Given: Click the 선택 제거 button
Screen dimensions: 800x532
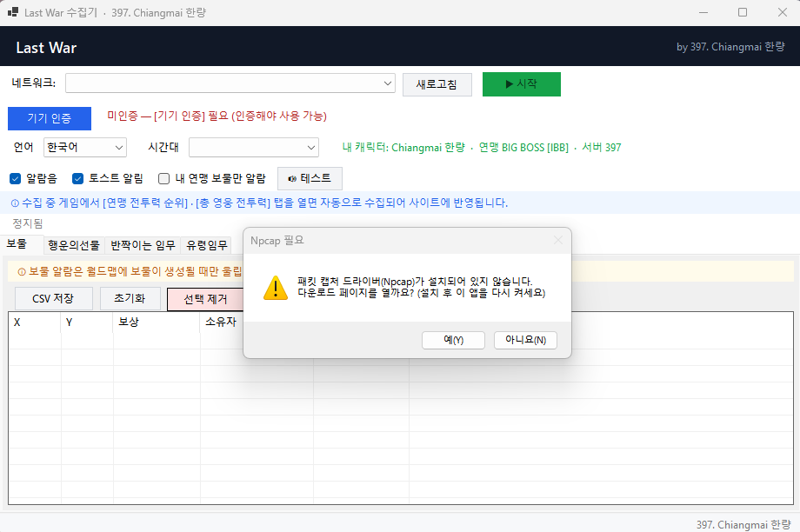Looking at the screenshot, I should pos(205,299).
